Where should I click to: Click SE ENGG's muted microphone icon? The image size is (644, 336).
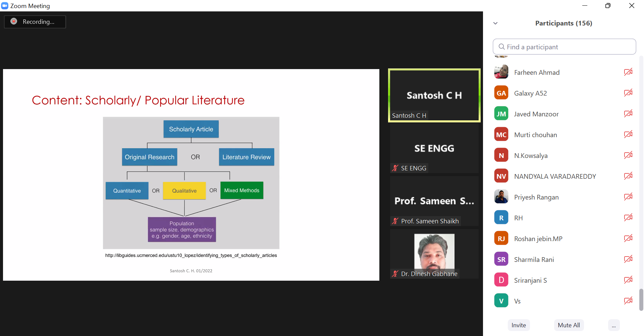395,168
